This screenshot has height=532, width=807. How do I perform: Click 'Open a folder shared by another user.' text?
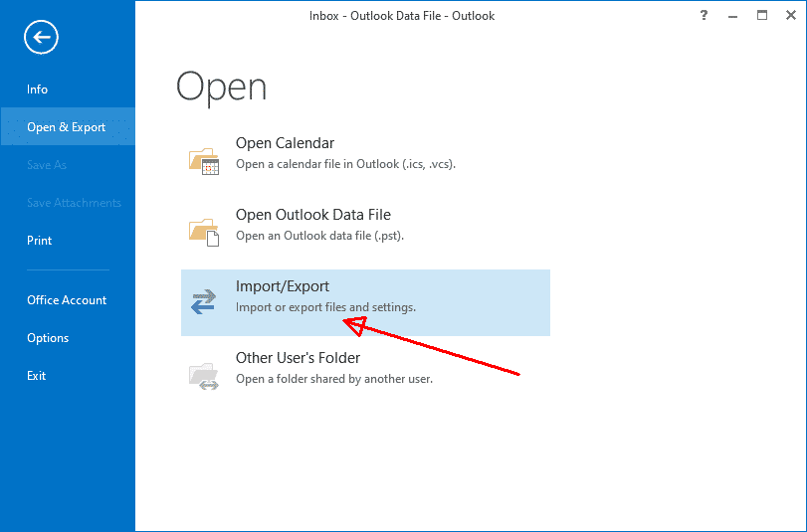click(334, 379)
